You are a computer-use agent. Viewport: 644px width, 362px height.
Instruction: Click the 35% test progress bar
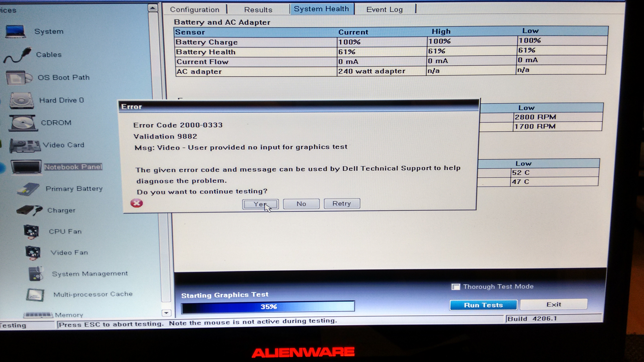pyautogui.click(x=268, y=307)
